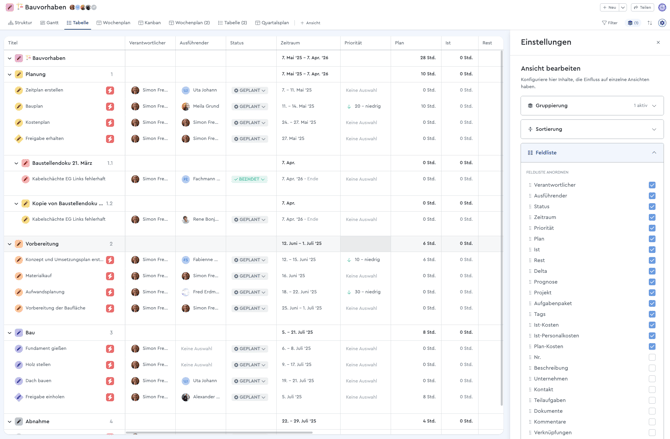The height and width of the screenshot is (439, 670).
Task: Switch to the Kanban view tab
Action: [150, 23]
